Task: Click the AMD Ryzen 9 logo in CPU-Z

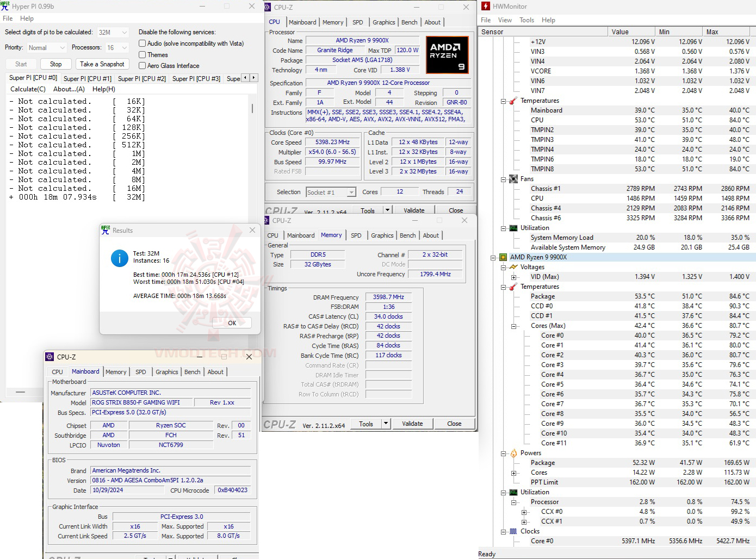Action: point(447,54)
